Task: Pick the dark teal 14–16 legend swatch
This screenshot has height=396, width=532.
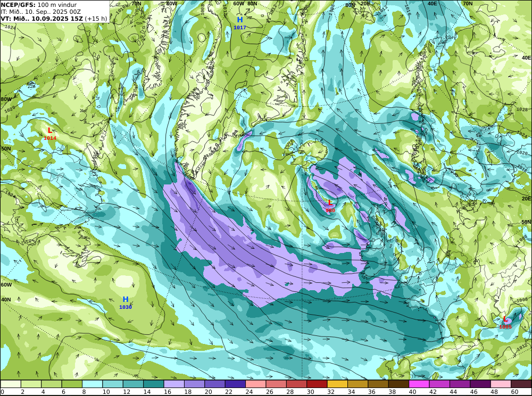Action: click(x=154, y=384)
